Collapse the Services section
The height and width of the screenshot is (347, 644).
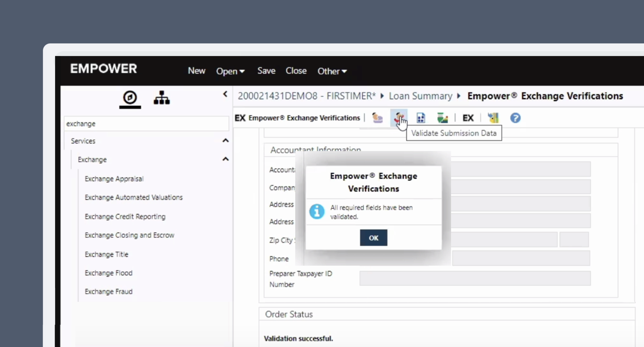[x=225, y=140]
